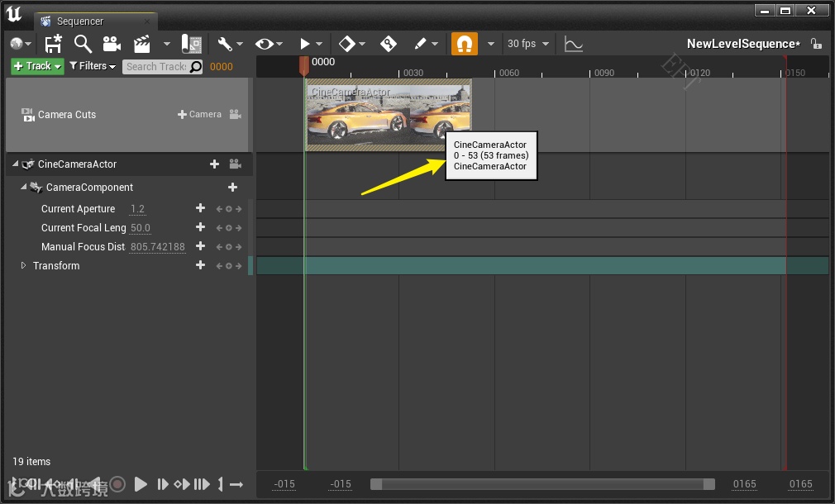This screenshot has height=504, width=835.
Task: Open the Filters menu
Action: 92,66
